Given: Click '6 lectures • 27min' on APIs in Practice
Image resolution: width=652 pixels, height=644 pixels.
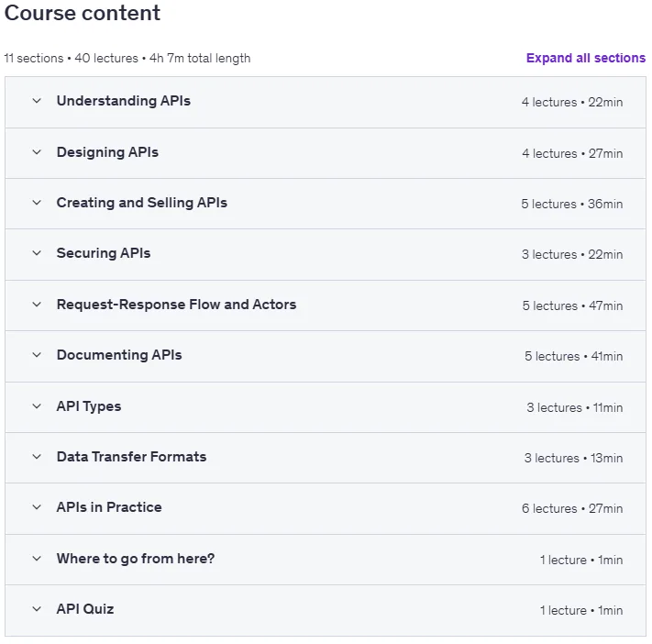Looking at the screenshot, I should 572,508.
